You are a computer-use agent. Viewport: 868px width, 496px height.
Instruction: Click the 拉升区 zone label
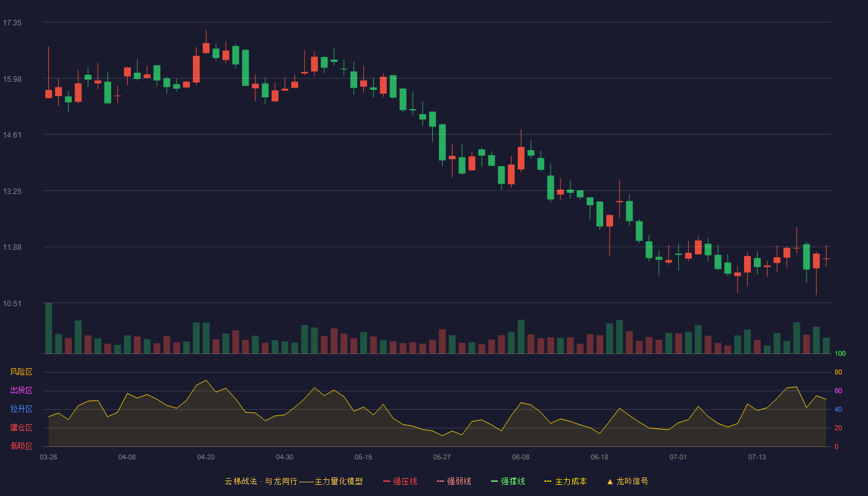(x=21, y=409)
